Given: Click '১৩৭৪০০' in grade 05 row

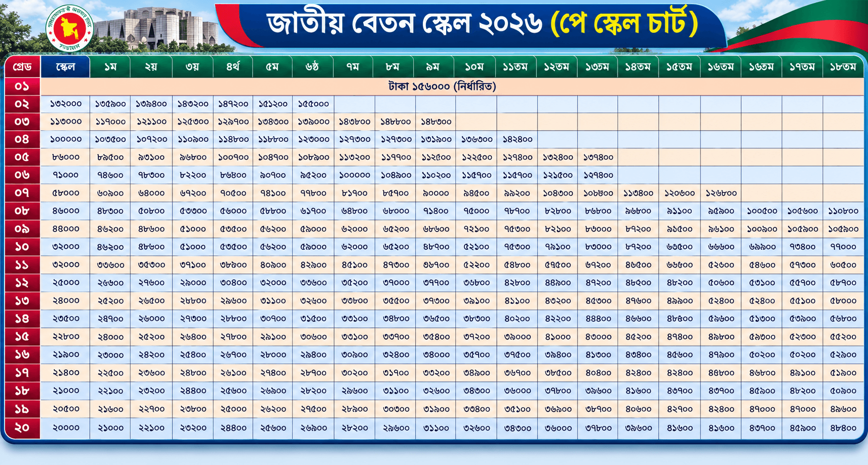Looking at the screenshot, I should coord(598,157).
